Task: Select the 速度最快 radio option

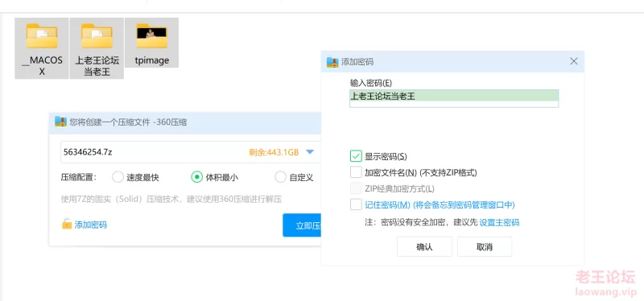Action: 118,177
